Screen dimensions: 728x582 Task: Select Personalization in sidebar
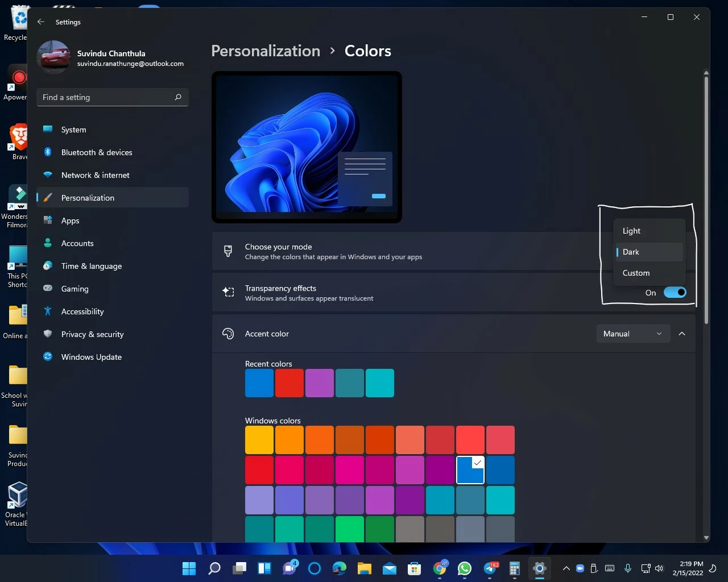[x=113, y=198]
